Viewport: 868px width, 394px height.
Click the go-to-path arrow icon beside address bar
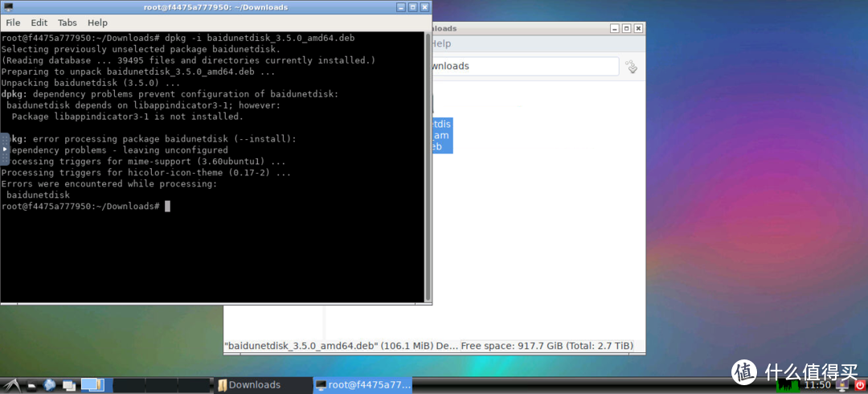[632, 67]
